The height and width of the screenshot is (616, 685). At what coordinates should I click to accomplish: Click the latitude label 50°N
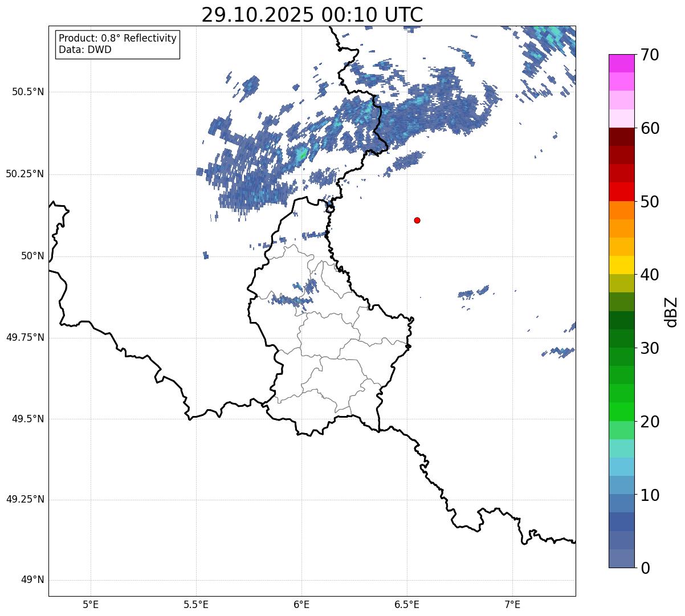coord(32,256)
